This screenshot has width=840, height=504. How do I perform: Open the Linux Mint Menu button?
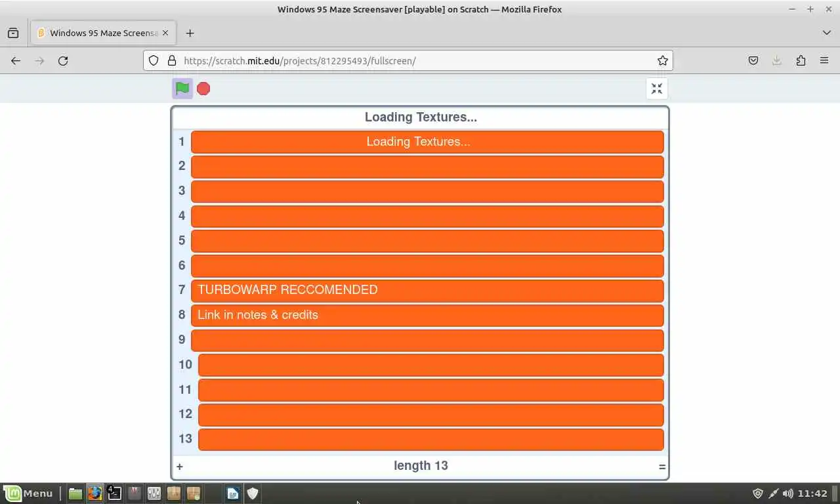(28, 493)
